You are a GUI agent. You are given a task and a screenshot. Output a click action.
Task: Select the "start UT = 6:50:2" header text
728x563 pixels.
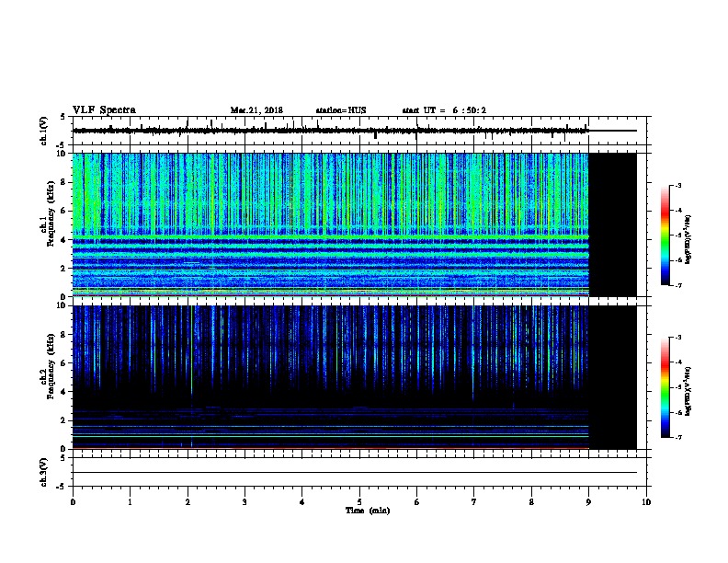444,110
